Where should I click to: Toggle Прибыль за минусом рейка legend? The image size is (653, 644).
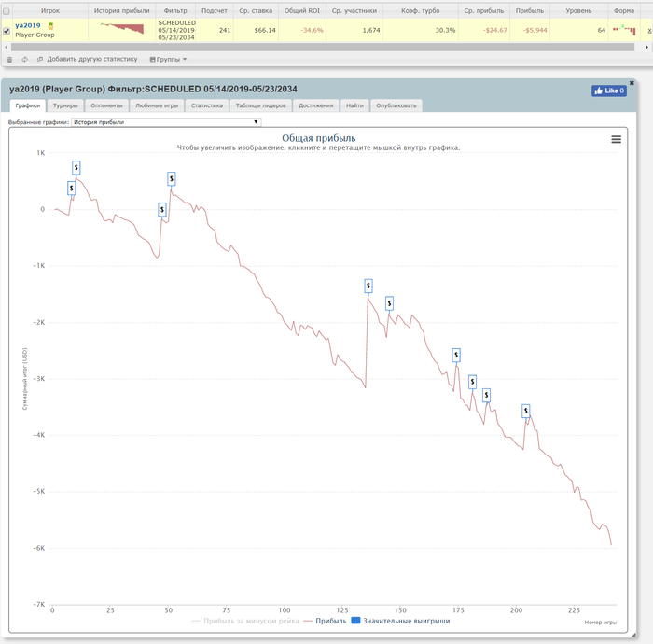pos(244,621)
